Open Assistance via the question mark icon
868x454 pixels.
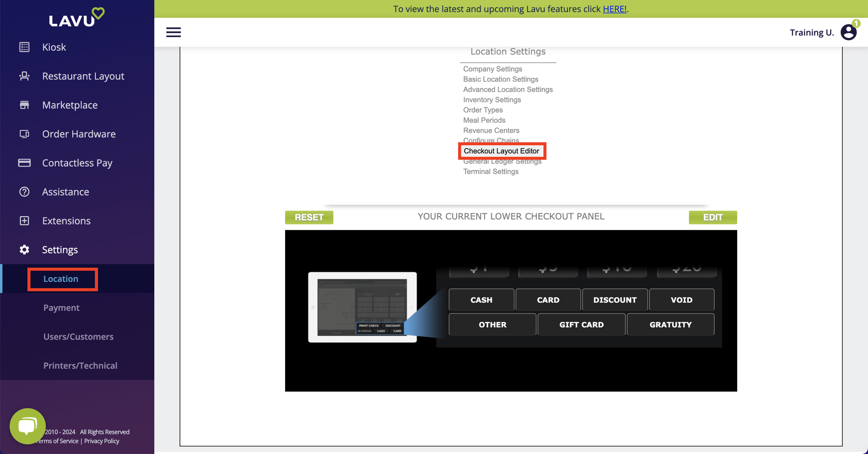24,191
